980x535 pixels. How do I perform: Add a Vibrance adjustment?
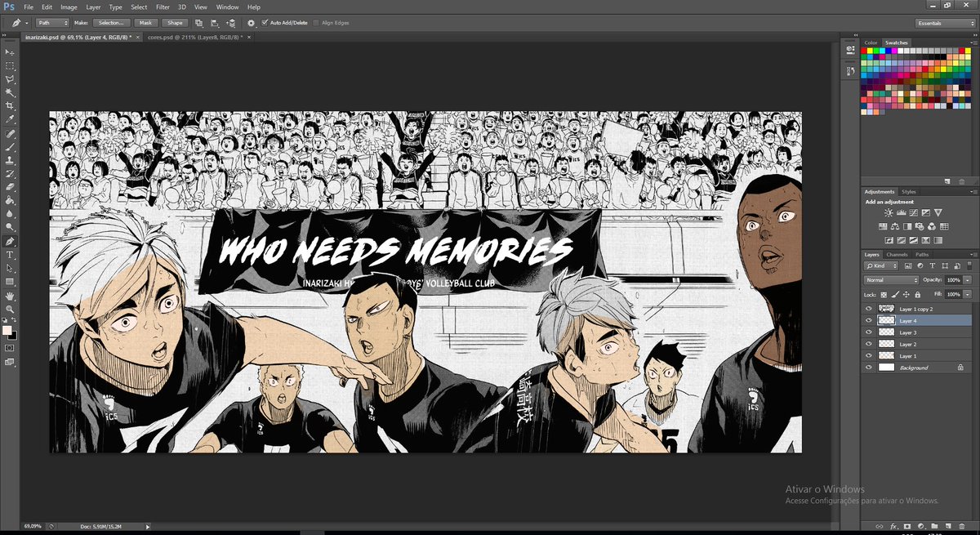(x=939, y=213)
